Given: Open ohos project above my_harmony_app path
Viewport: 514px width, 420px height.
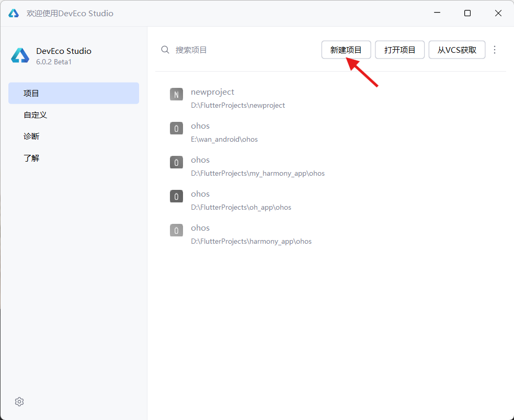Looking at the screenshot, I should pos(200,160).
